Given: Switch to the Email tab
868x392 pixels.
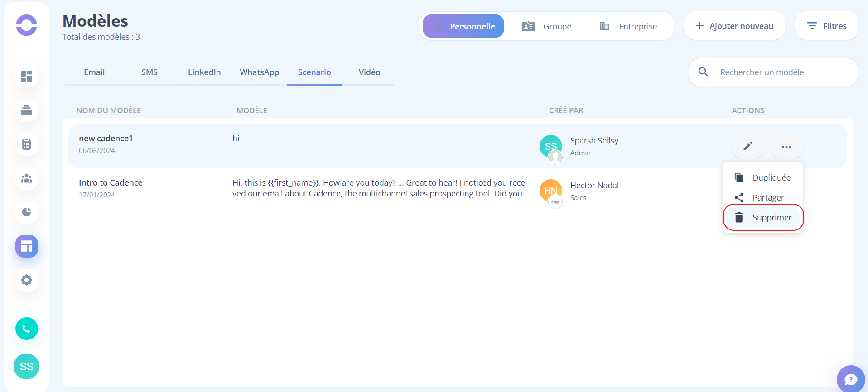Looking at the screenshot, I should click(x=94, y=72).
